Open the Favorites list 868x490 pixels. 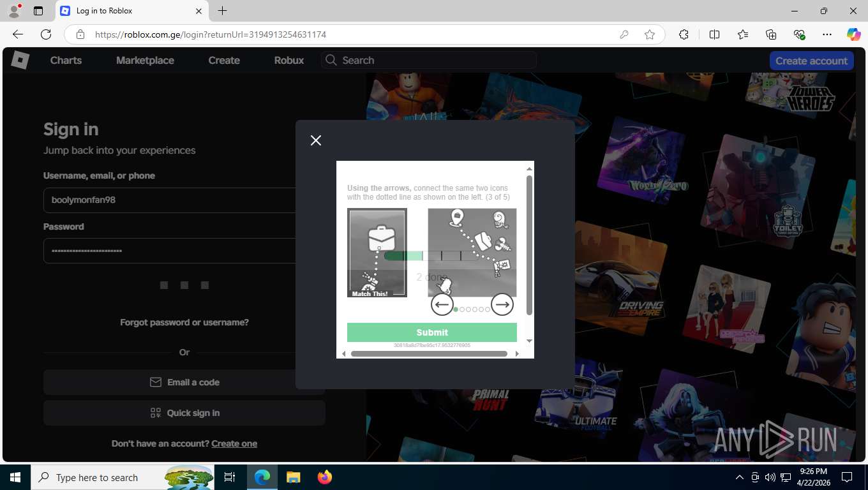pos(743,34)
